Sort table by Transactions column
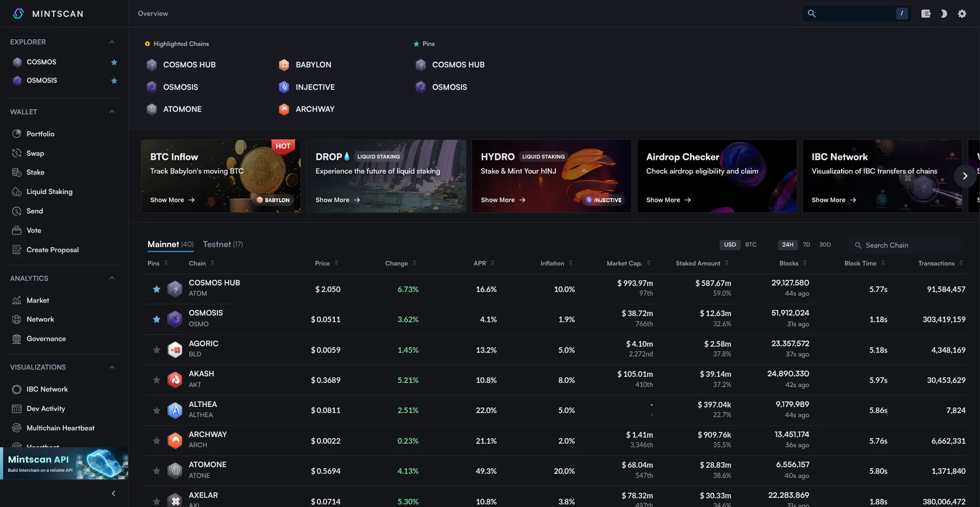 pos(941,263)
